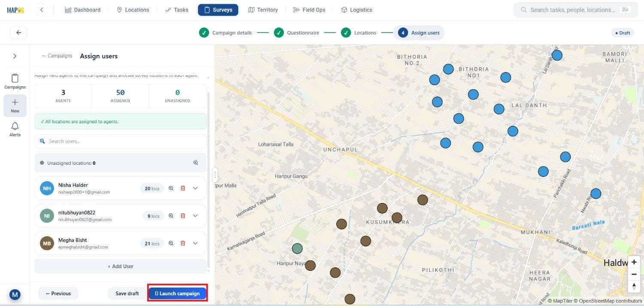This screenshot has width=644, height=306.
Task: Open Campaigns from the sidebar
Action: point(15,82)
